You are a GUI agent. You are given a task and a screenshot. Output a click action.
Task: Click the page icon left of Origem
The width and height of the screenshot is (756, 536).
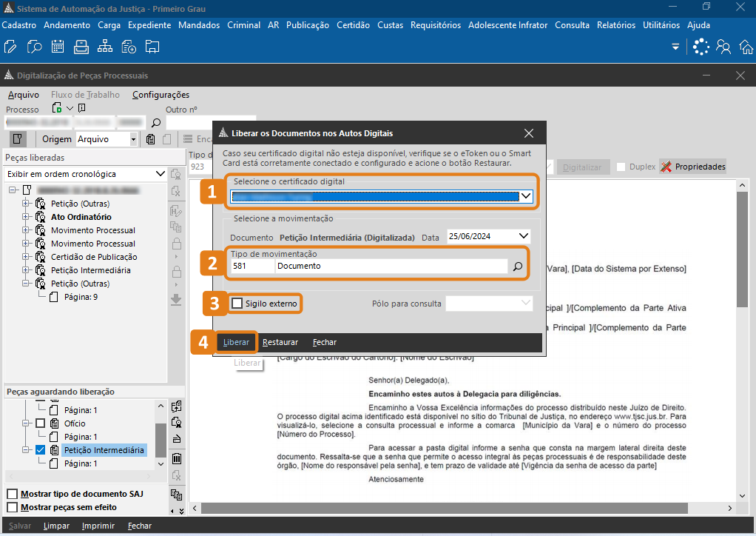[x=17, y=139]
